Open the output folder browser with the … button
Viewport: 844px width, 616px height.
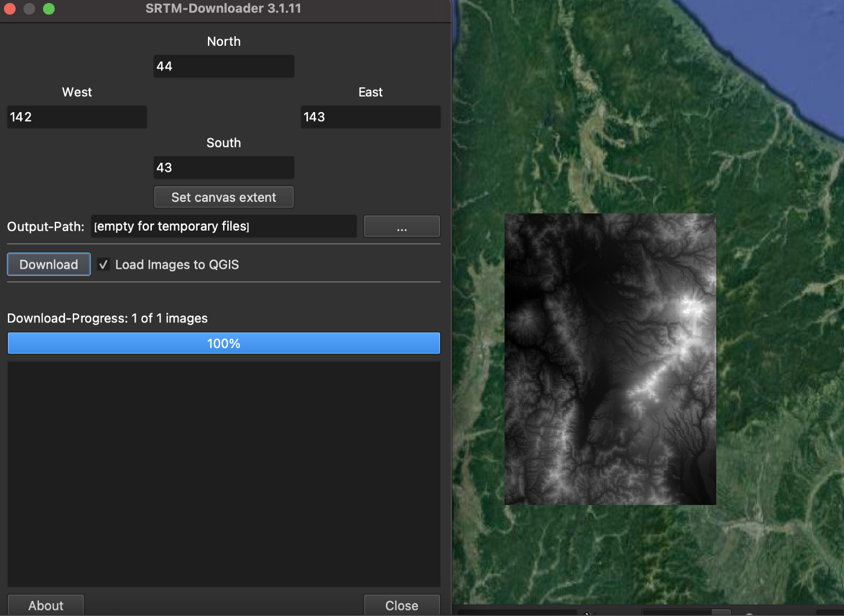tap(402, 227)
